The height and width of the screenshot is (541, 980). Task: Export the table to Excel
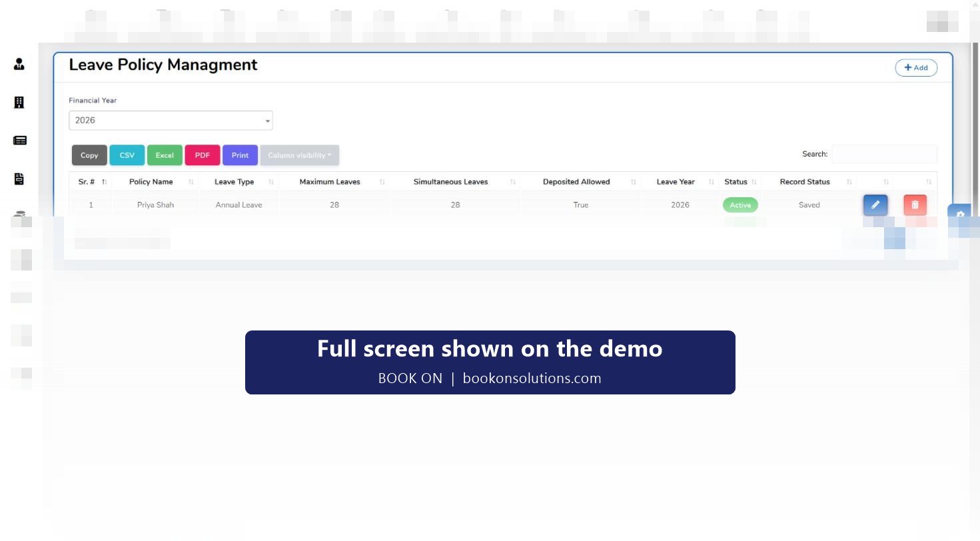click(x=165, y=155)
